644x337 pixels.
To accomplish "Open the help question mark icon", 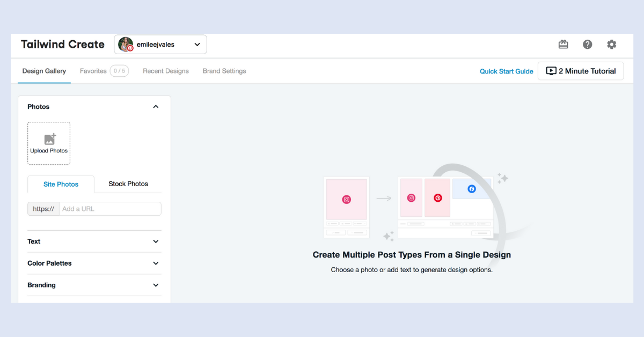I will coord(588,45).
